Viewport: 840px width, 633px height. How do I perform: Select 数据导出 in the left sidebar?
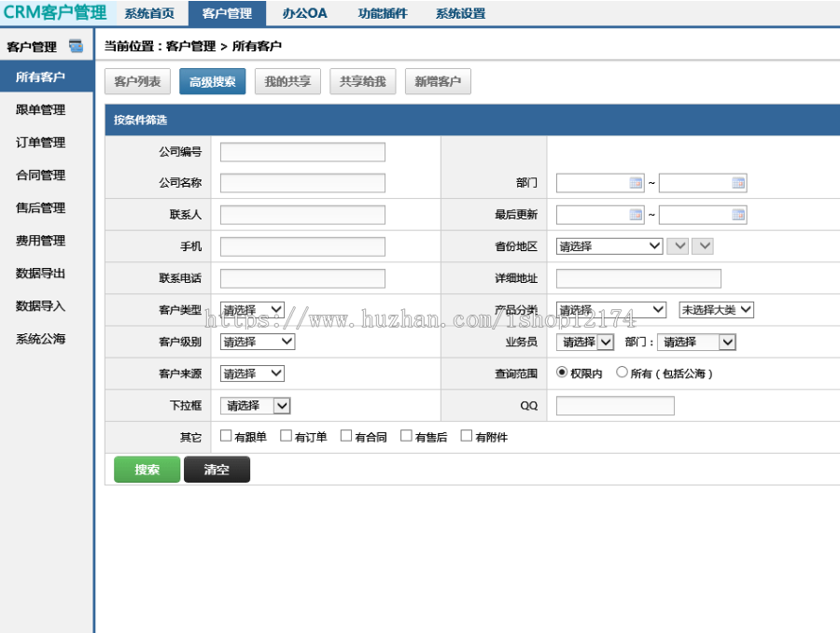[40, 273]
